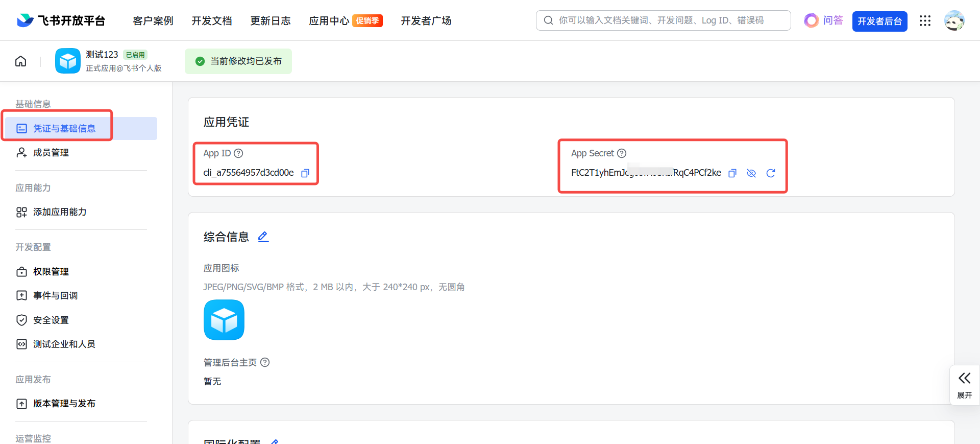This screenshot has width=980, height=444.
Task: Open 开发者广场 page
Action: click(x=426, y=20)
